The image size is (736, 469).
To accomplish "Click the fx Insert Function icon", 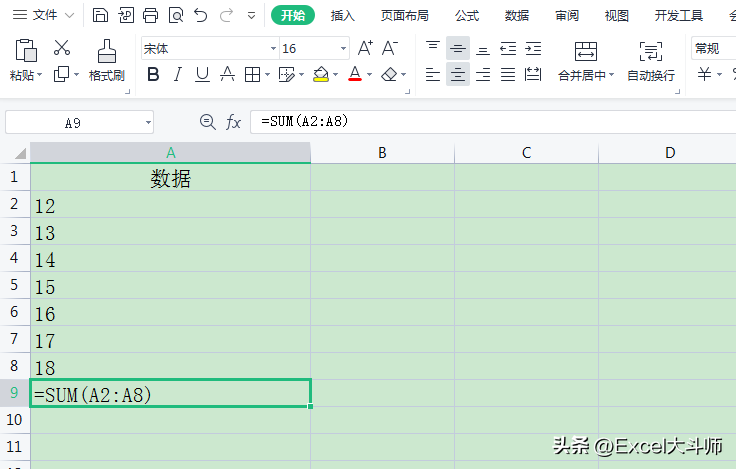I will coord(233,122).
